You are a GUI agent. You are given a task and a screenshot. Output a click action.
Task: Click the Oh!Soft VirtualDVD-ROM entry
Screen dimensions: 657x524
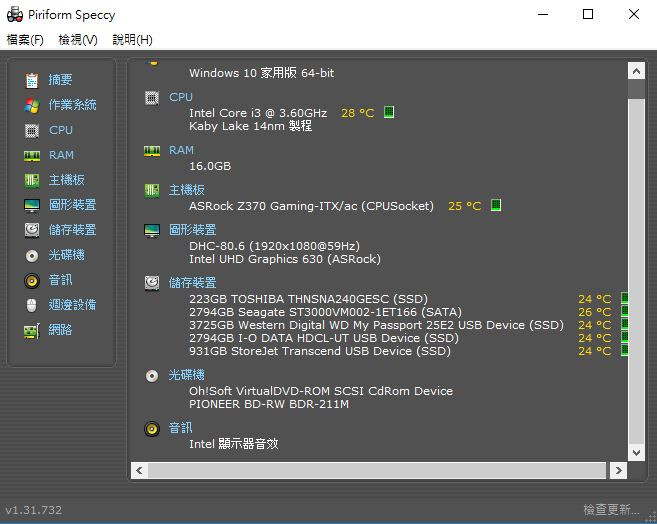pyautogui.click(x=321, y=391)
